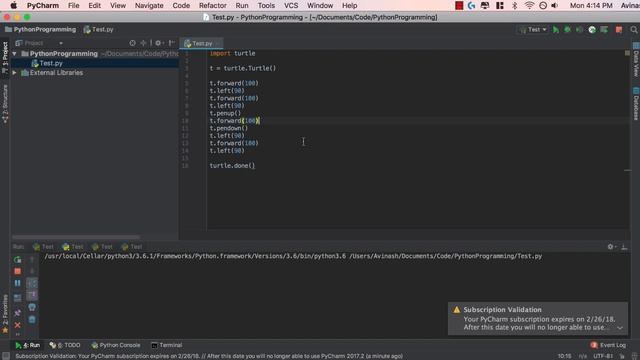640x360 pixels.
Task: Expand the Subscription Validation notification
Action: (x=620, y=328)
